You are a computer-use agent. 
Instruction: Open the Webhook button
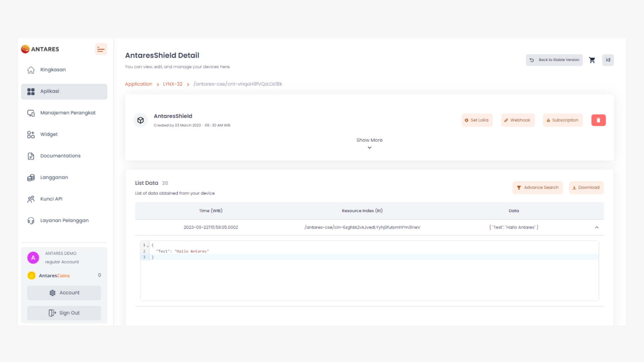tap(518, 120)
